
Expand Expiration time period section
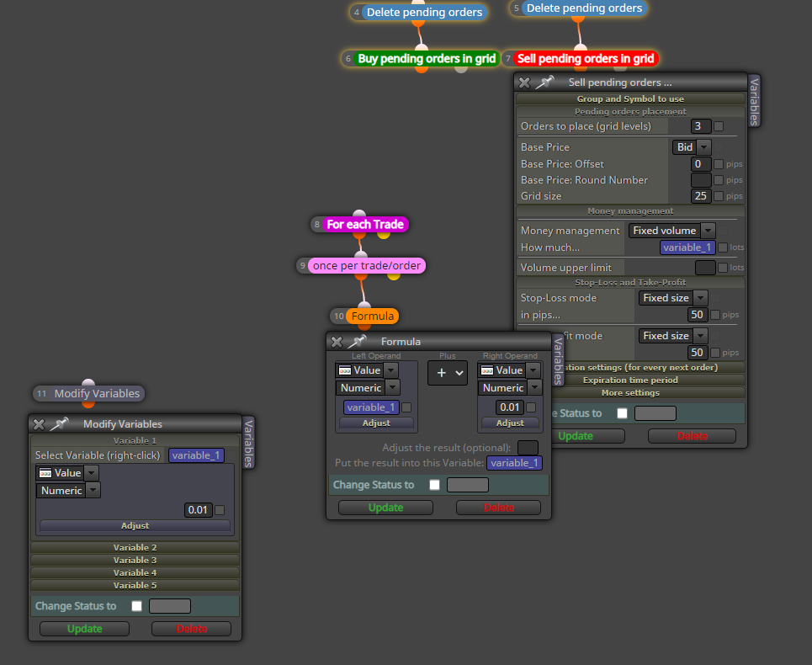tap(630, 380)
